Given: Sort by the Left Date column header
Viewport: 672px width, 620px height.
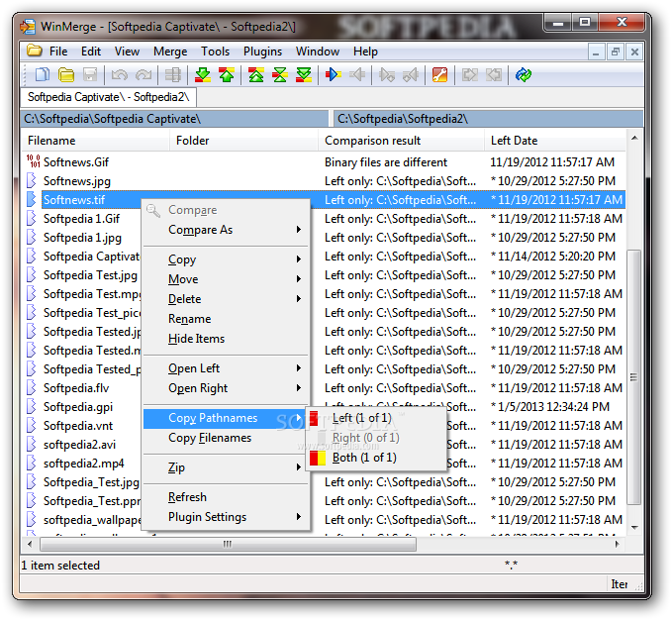Looking at the screenshot, I should pos(555,141).
